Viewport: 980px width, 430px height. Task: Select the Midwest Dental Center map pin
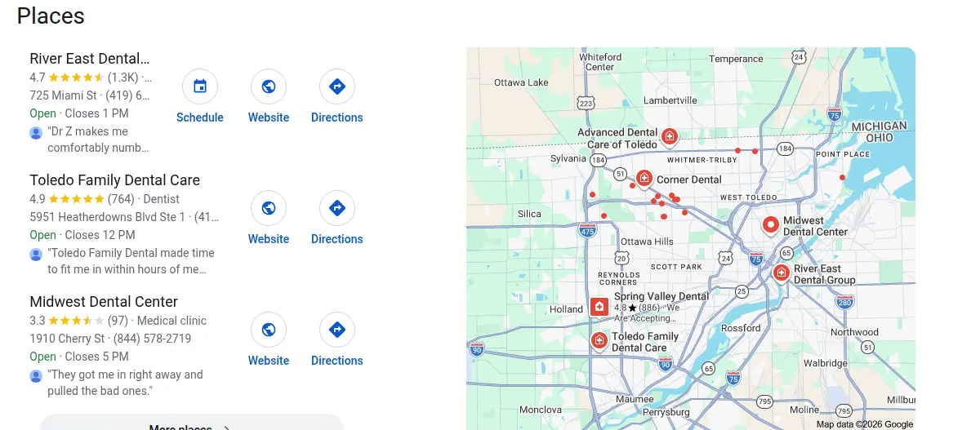click(770, 225)
